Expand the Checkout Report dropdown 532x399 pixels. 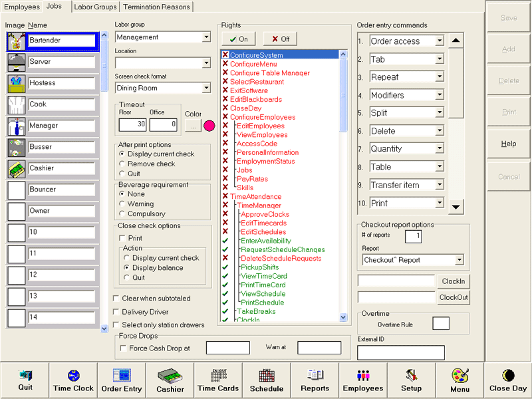coord(459,260)
